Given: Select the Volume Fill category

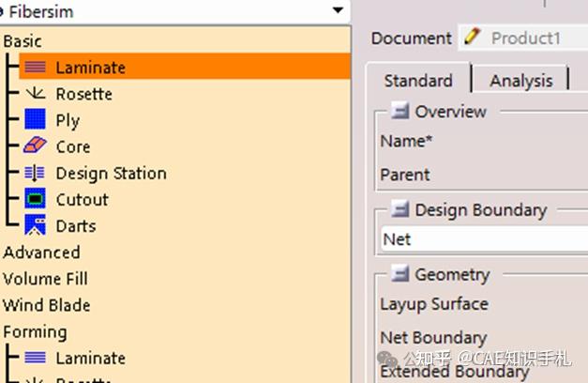Looking at the screenshot, I should [x=47, y=279].
